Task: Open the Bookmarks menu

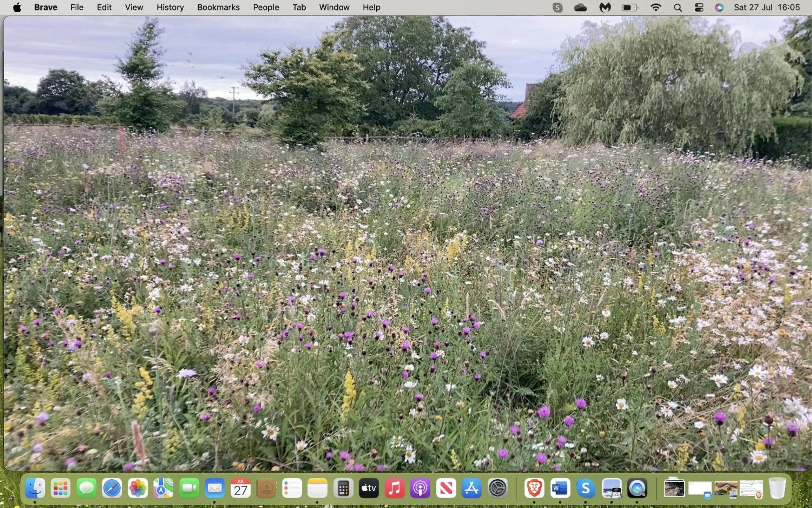Action: (218, 7)
